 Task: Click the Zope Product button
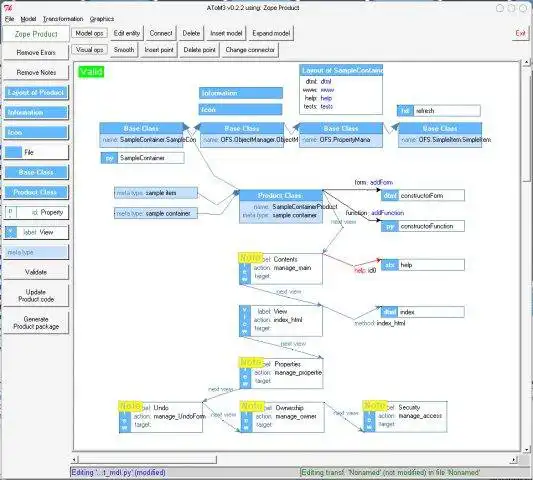[x=36, y=34]
